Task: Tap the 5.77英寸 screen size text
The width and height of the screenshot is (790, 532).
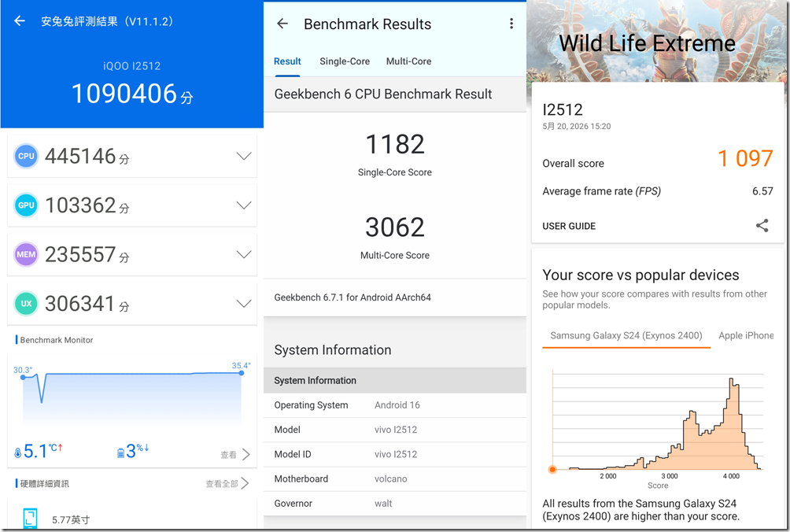Action: (x=71, y=519)
